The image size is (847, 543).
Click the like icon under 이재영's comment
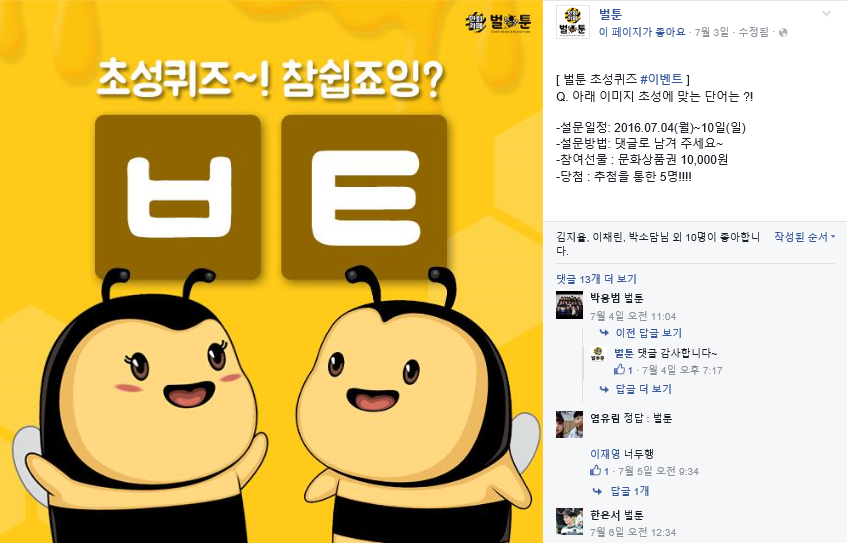(595, 471)
